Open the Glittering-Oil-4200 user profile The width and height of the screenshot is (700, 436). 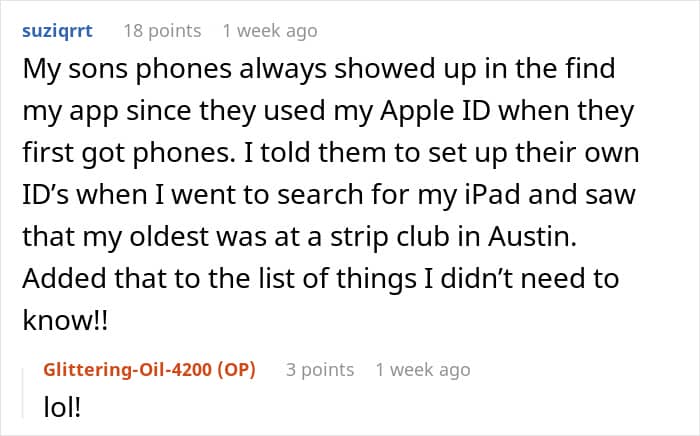[x=128, y=370]
